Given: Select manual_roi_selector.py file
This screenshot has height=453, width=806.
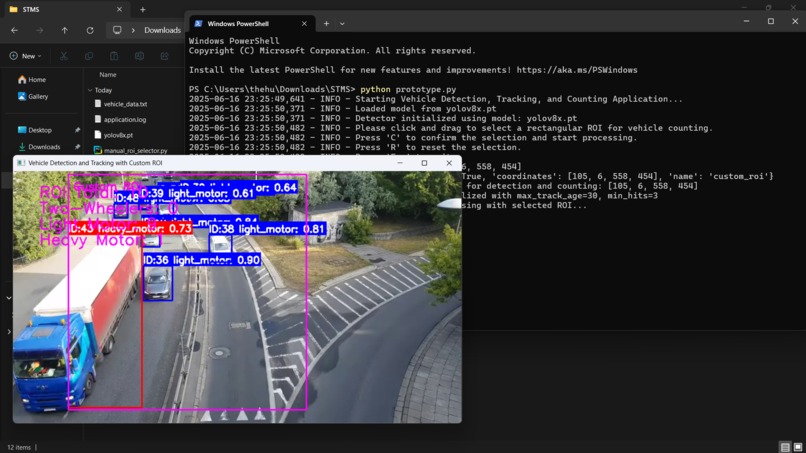Looking at the screenshot, I should 131,150.
